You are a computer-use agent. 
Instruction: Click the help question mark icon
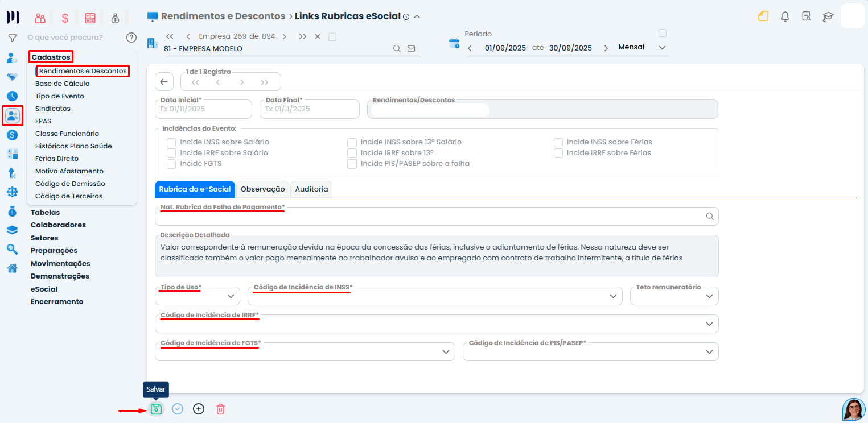131,38
